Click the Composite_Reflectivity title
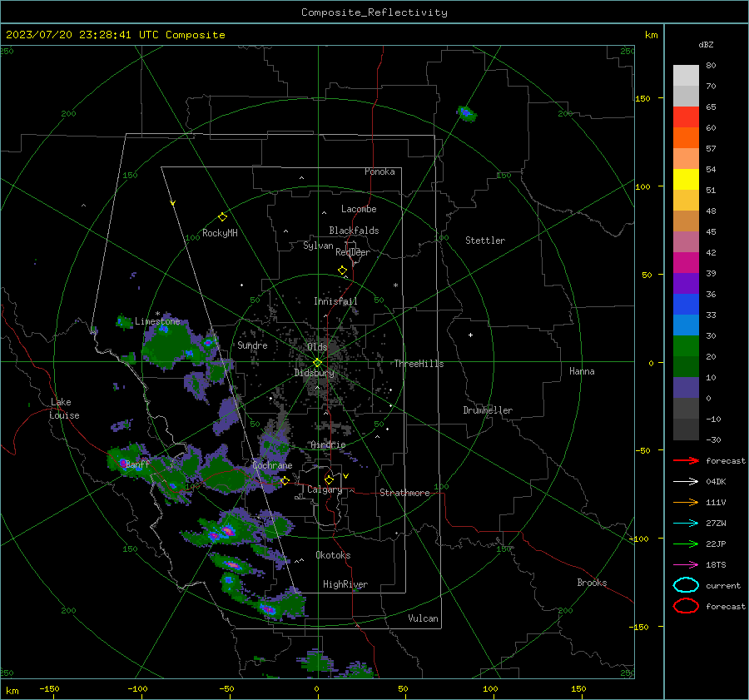Image resolution: width=749 pixels, height=700 pixels. coord(374,12)
